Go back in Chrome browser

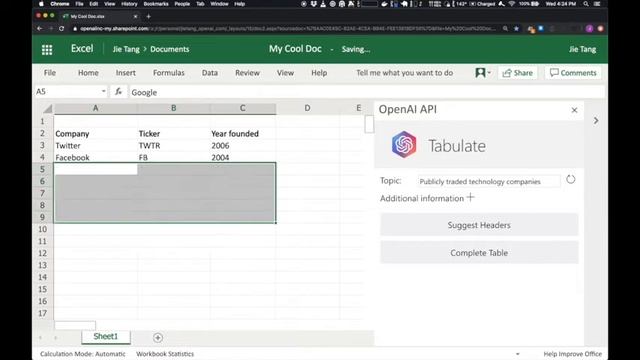point(40,29)
